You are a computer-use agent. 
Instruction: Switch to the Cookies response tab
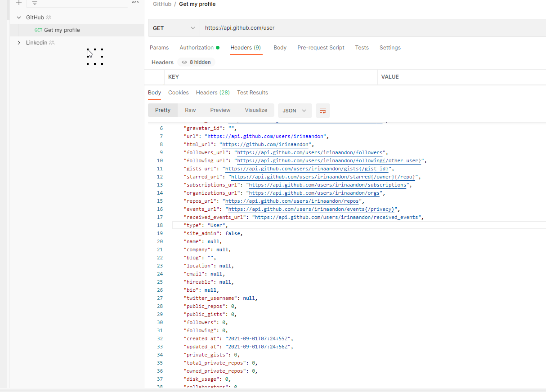click(x=178, y=93)
